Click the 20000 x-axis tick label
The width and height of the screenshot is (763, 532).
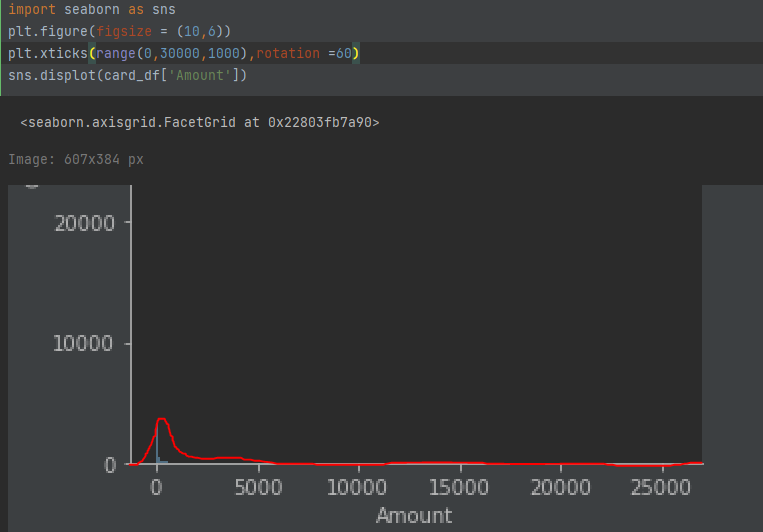[x=560, y=487]
